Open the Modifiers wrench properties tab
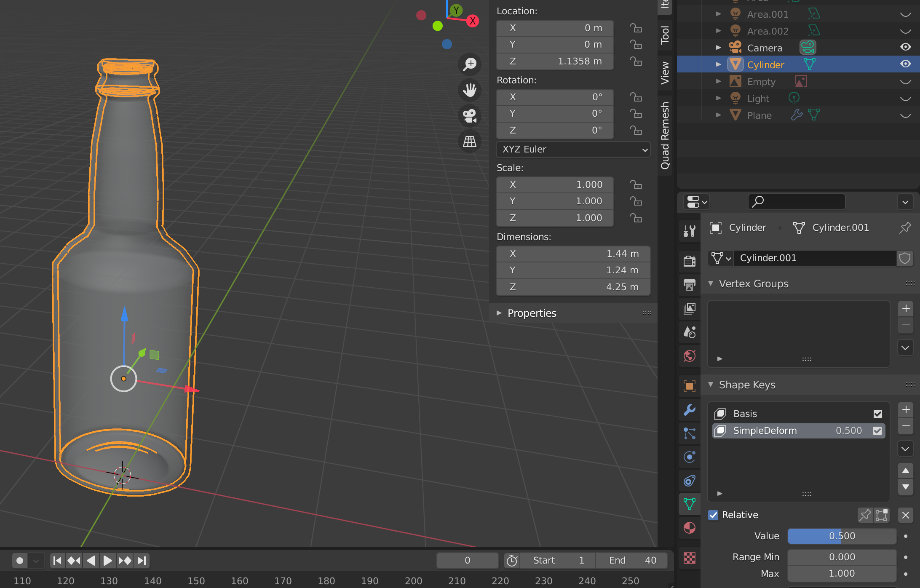 tap(690, 409)
